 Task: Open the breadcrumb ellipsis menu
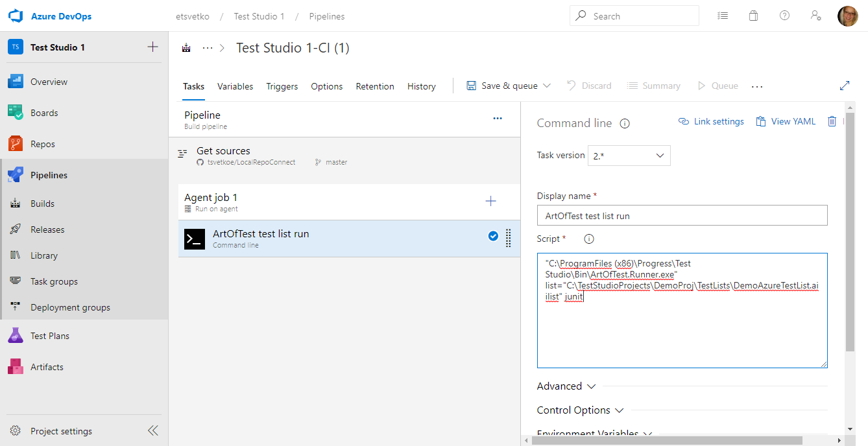[208, 48]
